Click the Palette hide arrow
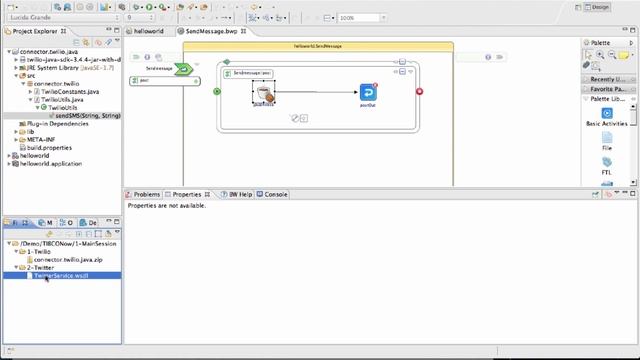640x360 pixels. 631,42
